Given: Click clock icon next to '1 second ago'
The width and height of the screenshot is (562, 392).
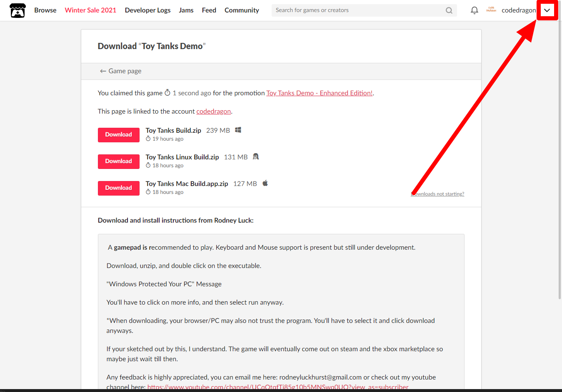Looking at the screenshot, I should pyautogui.click(x=167, y=93).
